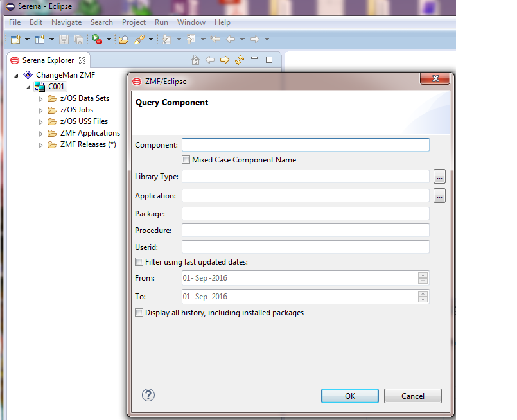
Task: Click the toolbar Forward arrow icon
Action: (x=255, y=40)
